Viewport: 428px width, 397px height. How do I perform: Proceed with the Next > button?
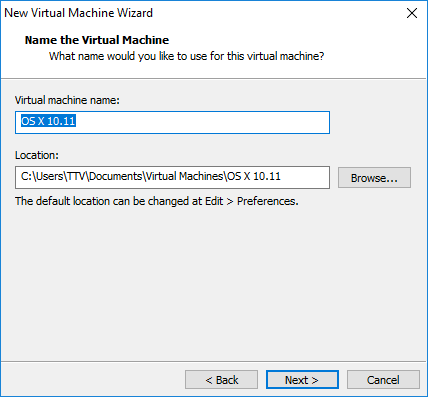(302, 380)
